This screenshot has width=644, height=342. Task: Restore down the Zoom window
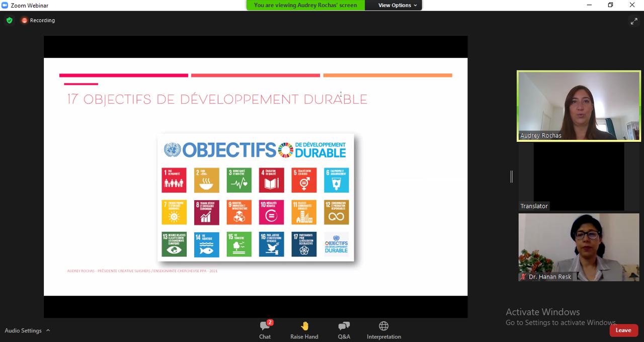[610, 5]
